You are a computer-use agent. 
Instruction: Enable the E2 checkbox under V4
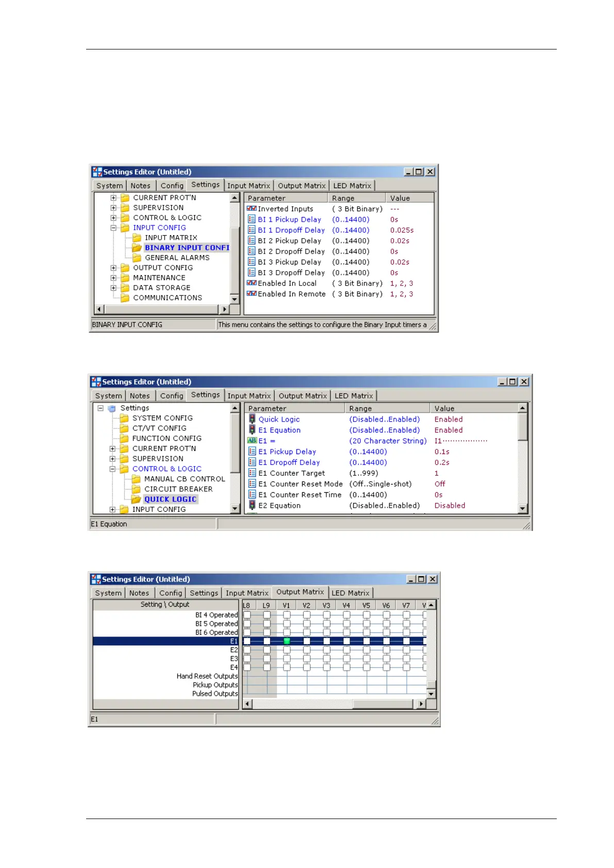click(346, 650)
